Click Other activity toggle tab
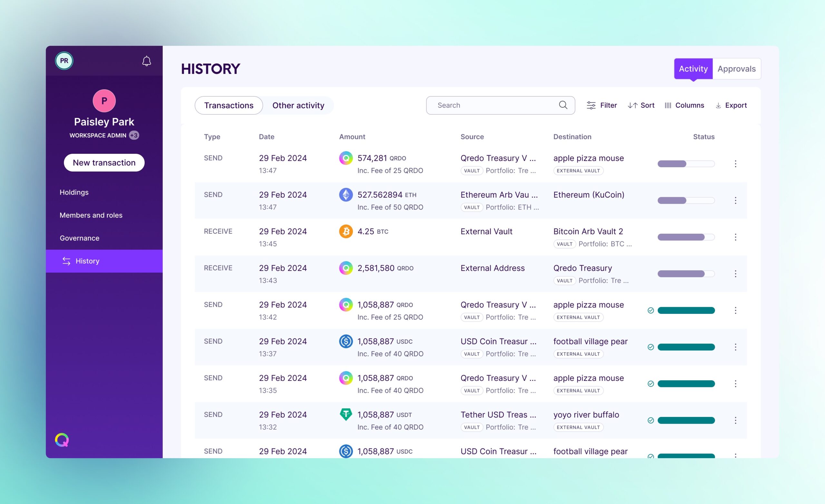 298,105
